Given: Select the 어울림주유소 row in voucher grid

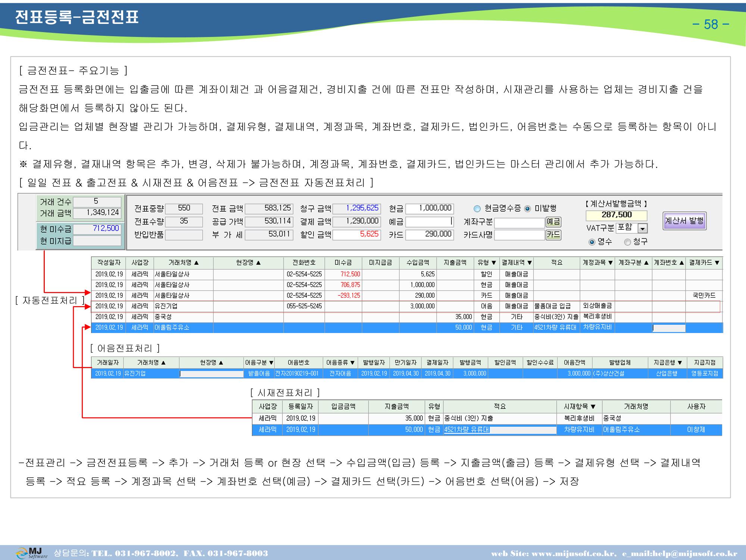Looking at the screenshot, I should click(407, 328).
